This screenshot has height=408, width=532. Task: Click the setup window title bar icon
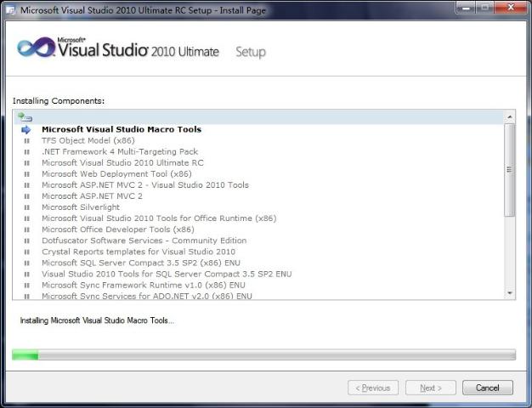click(11, 10)
